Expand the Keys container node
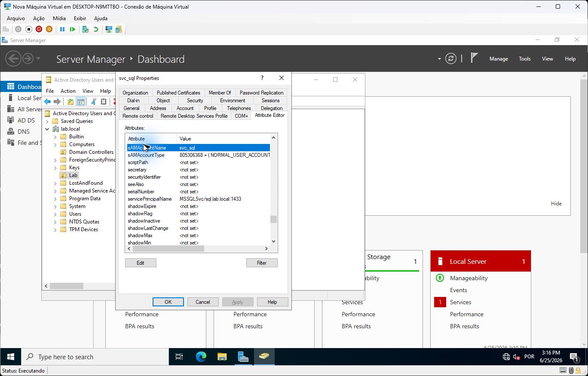 coord(55,168)
